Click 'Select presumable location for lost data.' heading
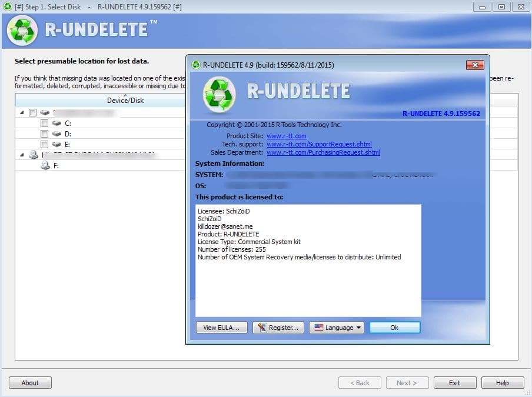The width and height of the screenshot is (532, 397). pyautogui.click(x=82, y=61)
